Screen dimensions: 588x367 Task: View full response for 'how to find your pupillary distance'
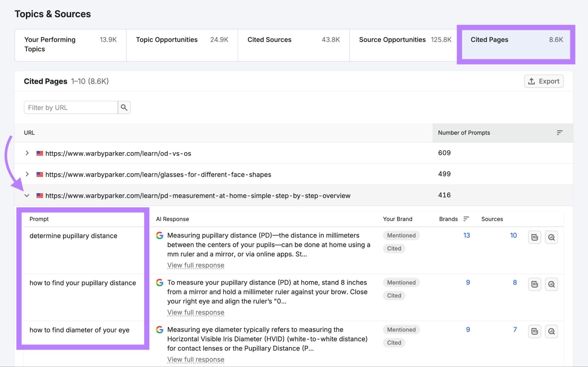pyautogui.click(x=196, y=312)
